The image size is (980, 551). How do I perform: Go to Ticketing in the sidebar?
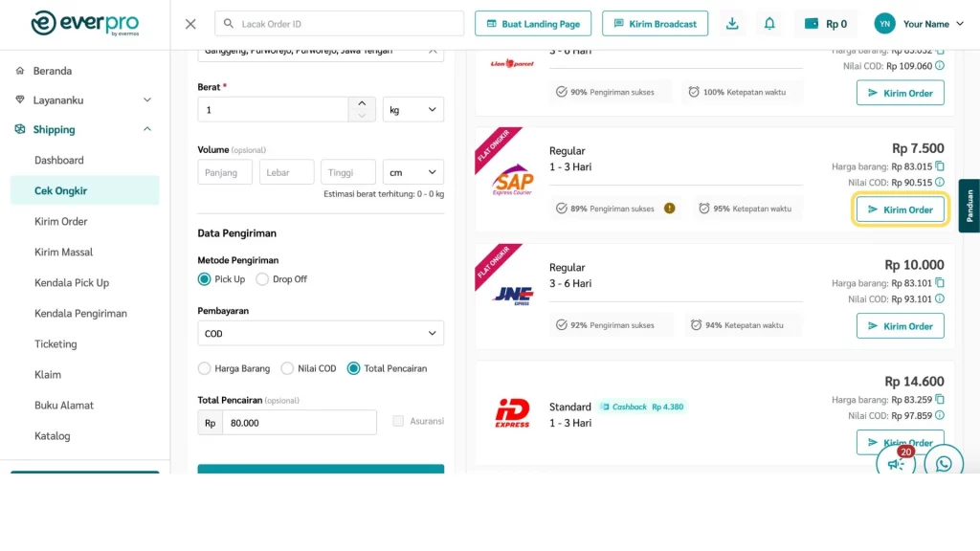56,343
